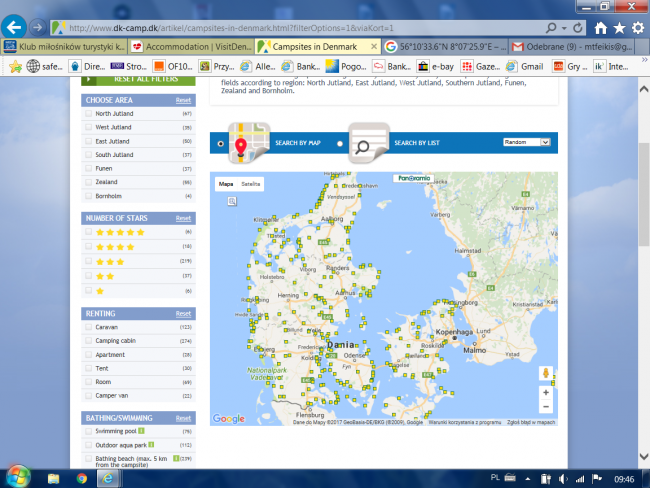This screenshot has width=650, height=488.
Task: Go back with browser back arrow
Action: pyautogui.click(x=16, y=27)
